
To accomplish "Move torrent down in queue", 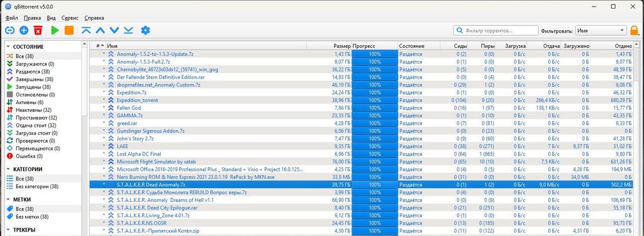I will click(114, 31).
